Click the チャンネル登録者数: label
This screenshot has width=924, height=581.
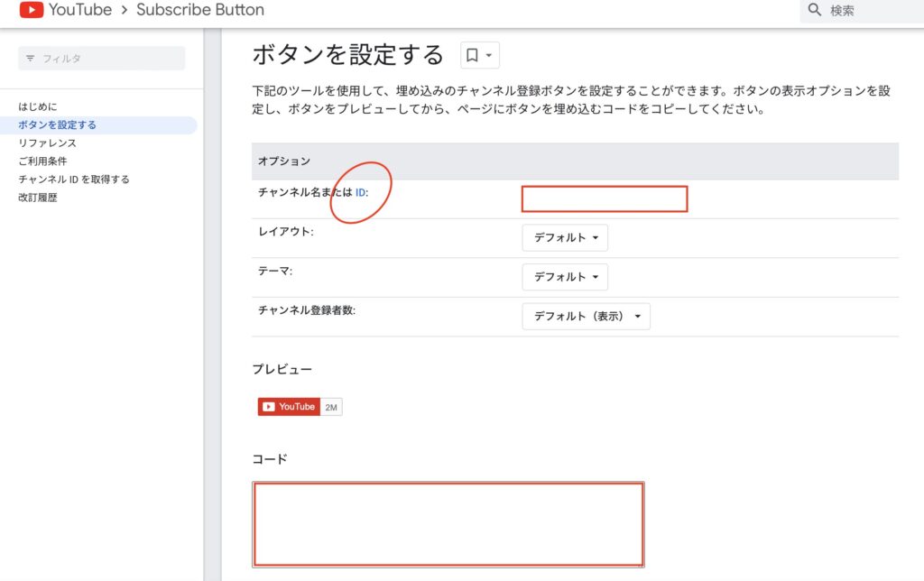pos(307,310)
